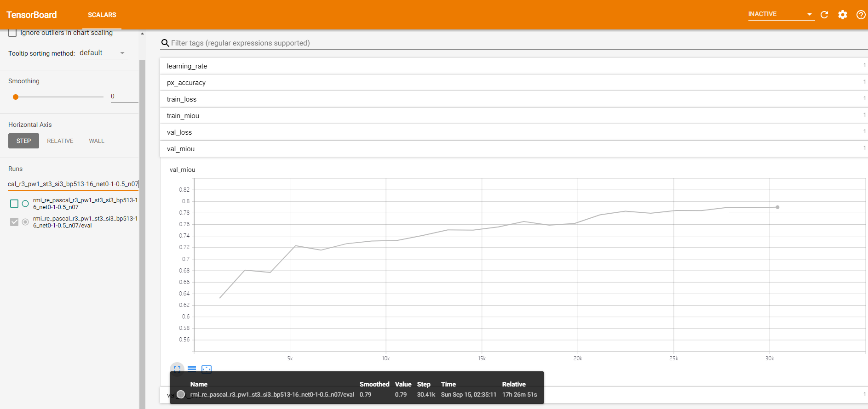Click the sidebar scroll-up arrow
This screenshot has width=868, height=409.
pos(142,34)
